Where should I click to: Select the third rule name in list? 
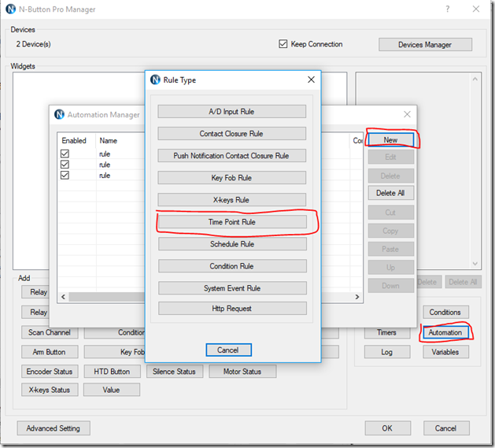(105, 176)
